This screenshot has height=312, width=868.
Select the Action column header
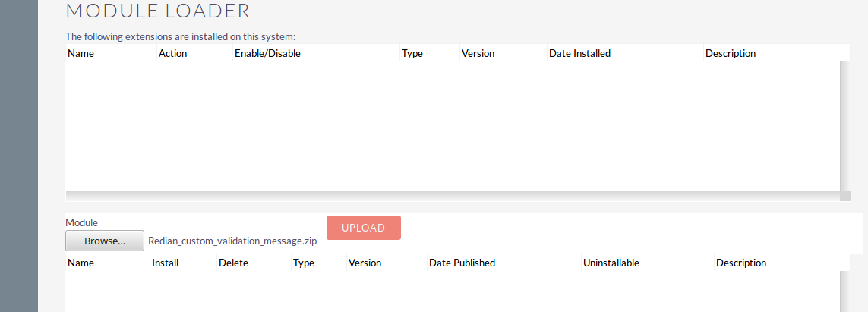pos(172,54)
